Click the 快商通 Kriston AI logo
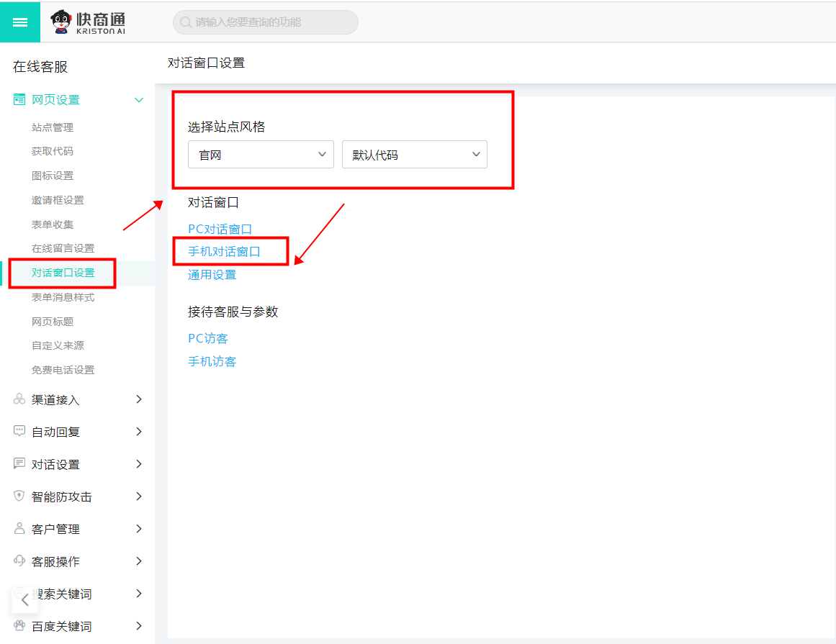The width and height of the screenshot is (836, 644). [89, 22]
